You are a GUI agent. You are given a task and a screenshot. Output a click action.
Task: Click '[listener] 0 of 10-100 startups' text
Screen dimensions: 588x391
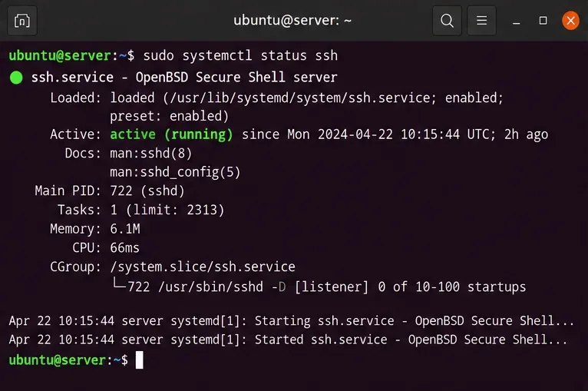pos(410,287)
